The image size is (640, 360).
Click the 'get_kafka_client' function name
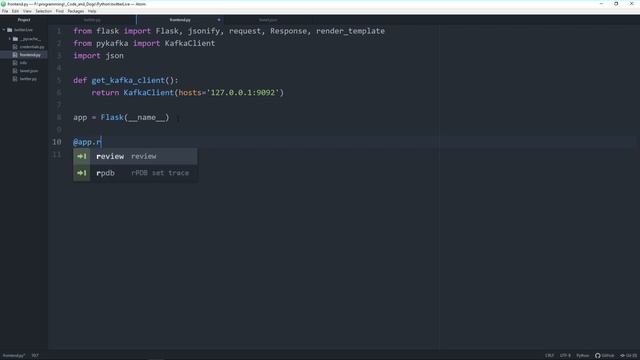click(x=128, y=80)
